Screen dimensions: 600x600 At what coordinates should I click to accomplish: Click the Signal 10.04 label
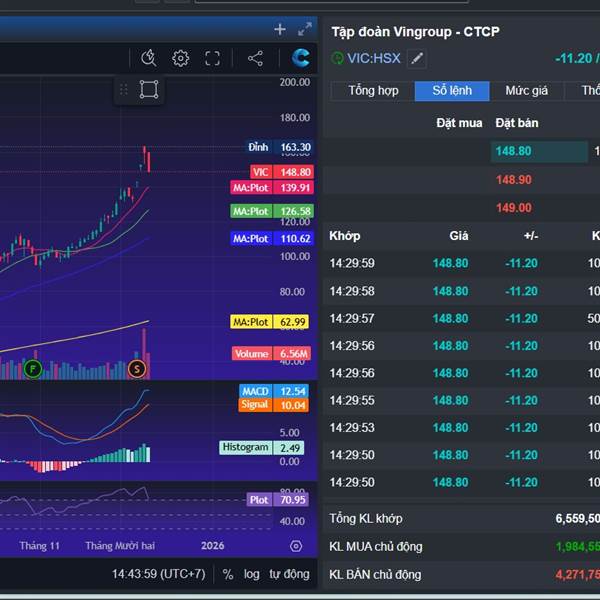273,405
